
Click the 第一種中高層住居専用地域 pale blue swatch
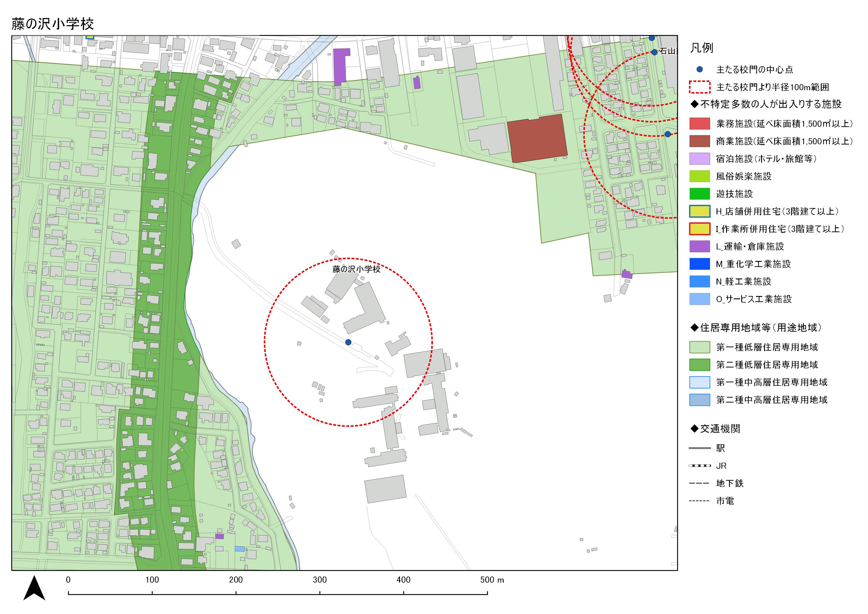pos(700,382)
